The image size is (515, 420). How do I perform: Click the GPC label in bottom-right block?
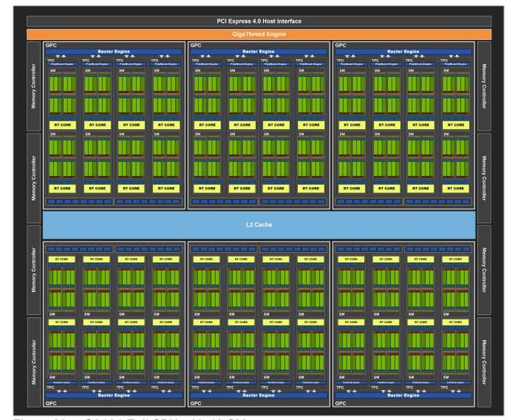tap(340, 403)
